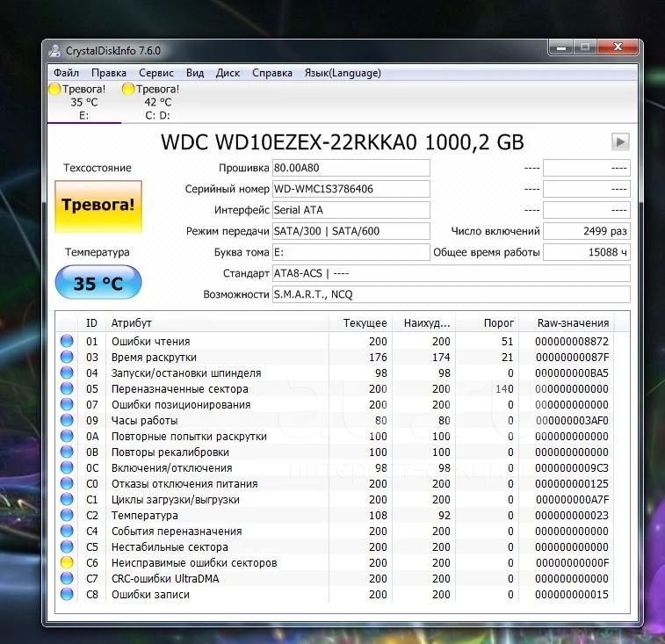665x644 pixels.
Task: Click the Возможности field S.M.A.R.T., NCQ
Action: (452, 294)
